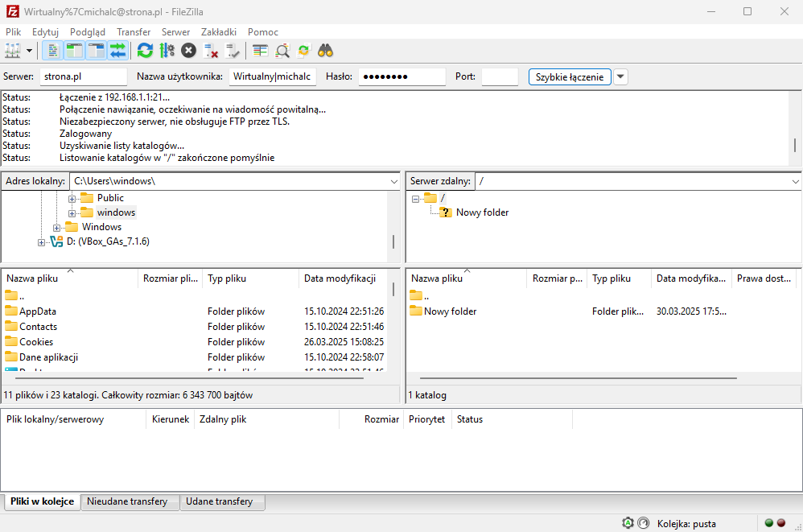Select the Pliki w kolejce tab
The height and width of the screenshot is (532, 803).
[x=42, y=501]
